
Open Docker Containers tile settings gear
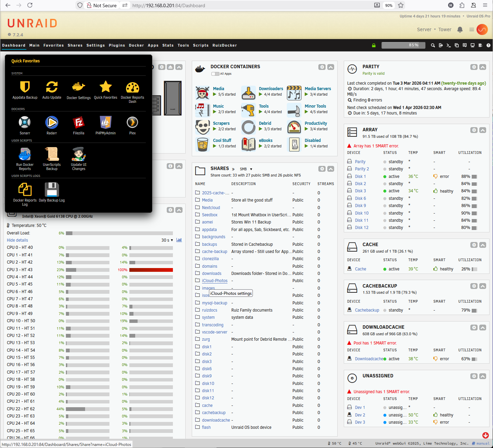pos(322,67)
